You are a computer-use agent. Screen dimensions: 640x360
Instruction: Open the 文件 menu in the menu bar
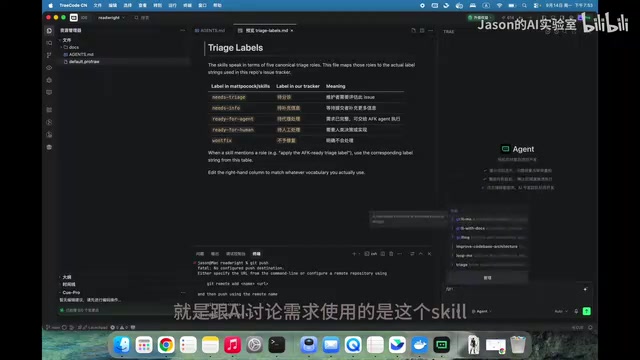pyautogui.click(x=98, y=5)
